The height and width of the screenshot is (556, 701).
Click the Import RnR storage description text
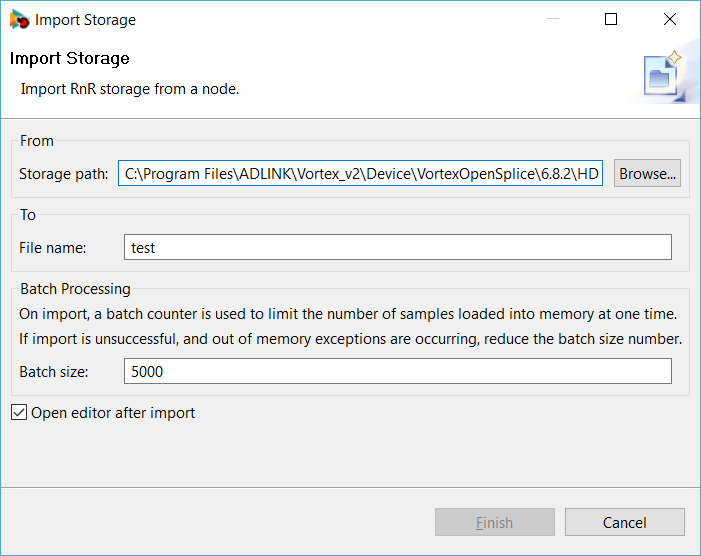(130, 89)
